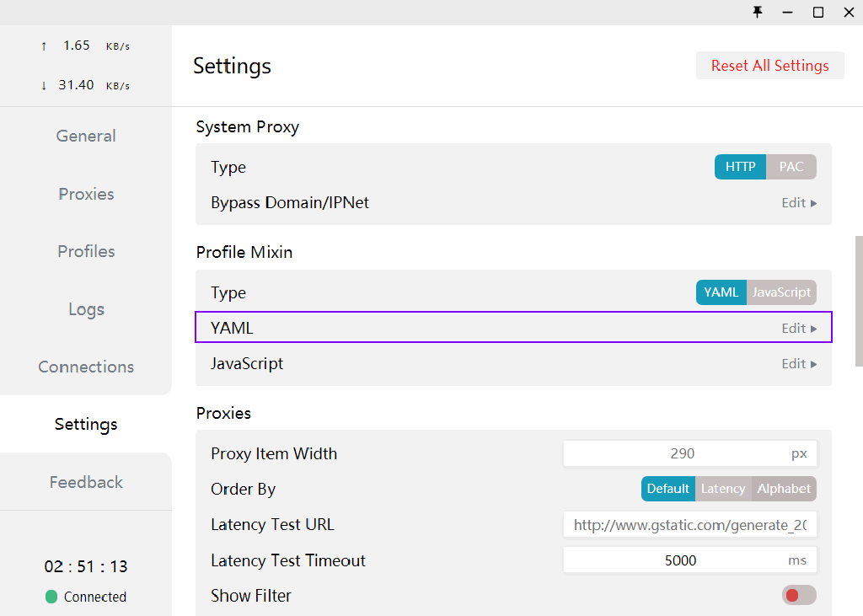
Task: Sort proxies by Alphabet
Action: (x=784, y=489)
